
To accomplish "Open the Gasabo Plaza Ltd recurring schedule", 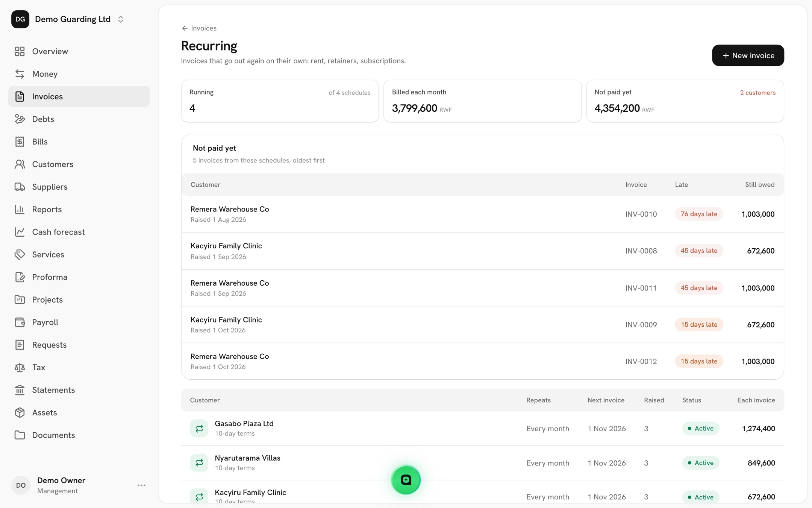I will coord(482,428).
